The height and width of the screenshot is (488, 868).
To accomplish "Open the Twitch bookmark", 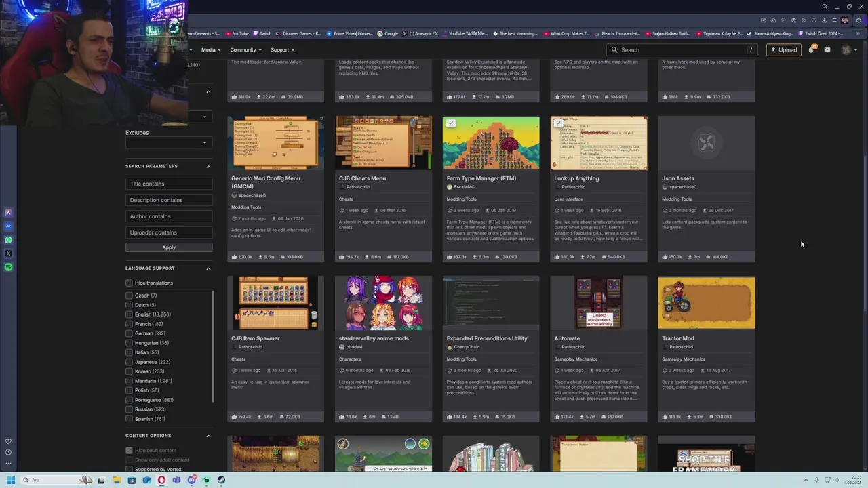I will 262,33.
